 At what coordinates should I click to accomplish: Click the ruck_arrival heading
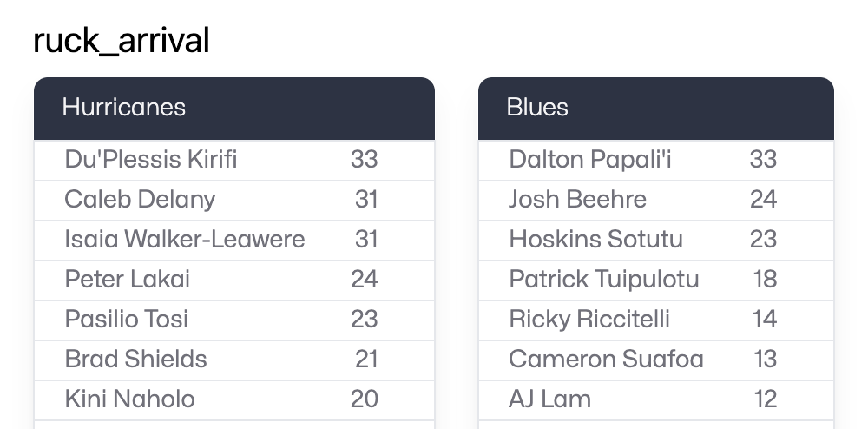[x=122, y=41]
